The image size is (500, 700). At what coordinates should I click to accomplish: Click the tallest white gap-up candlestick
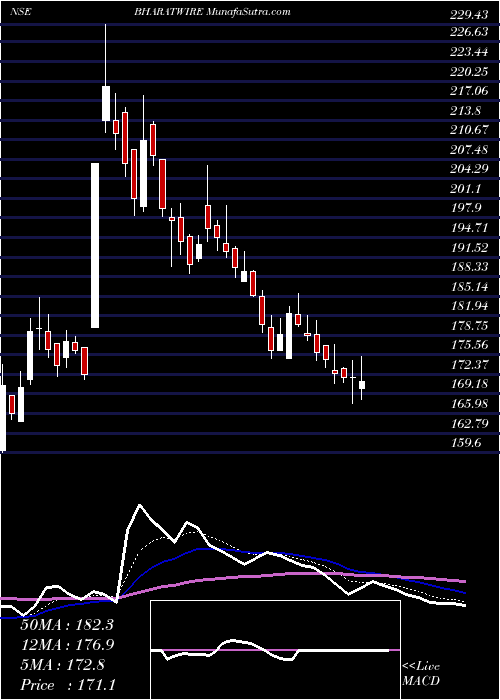(x=95, y=246)
